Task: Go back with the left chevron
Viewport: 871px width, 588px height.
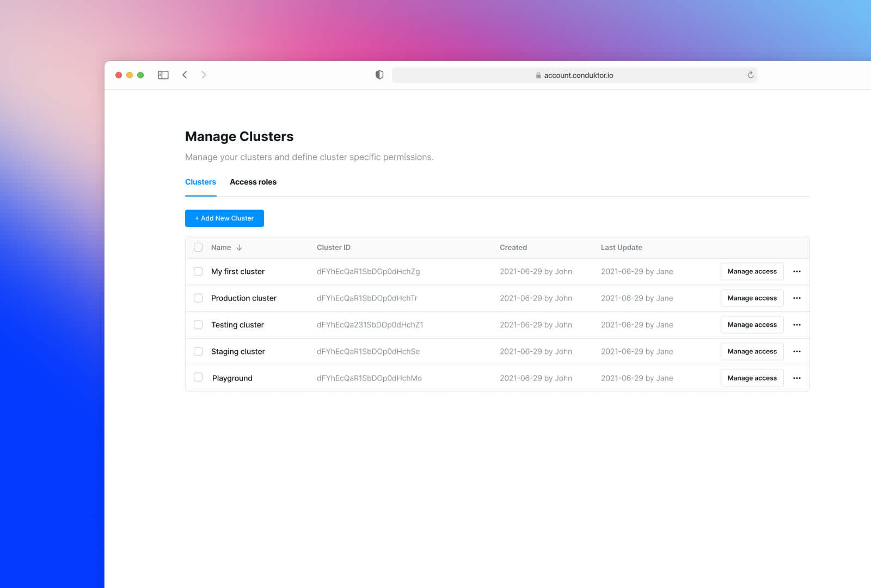Action: point(185,75)
